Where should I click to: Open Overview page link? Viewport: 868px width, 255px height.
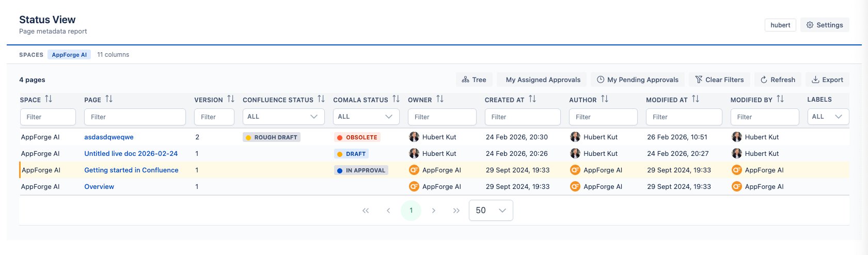[99, 186]
